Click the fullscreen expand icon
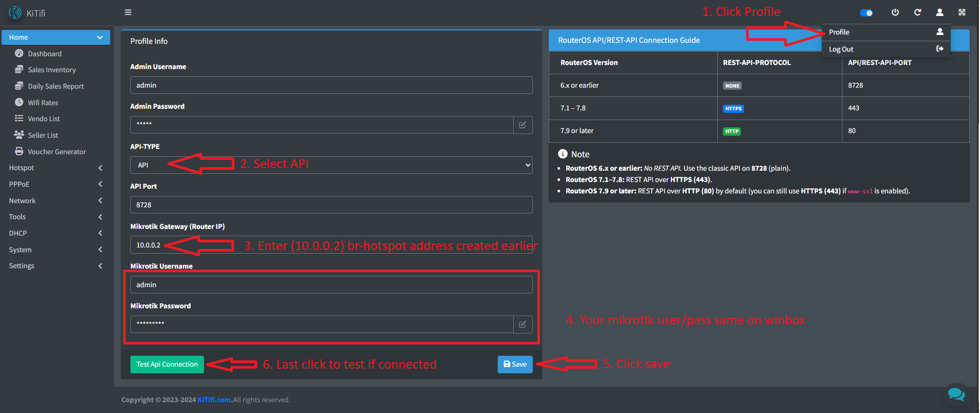 click(962, 12)
